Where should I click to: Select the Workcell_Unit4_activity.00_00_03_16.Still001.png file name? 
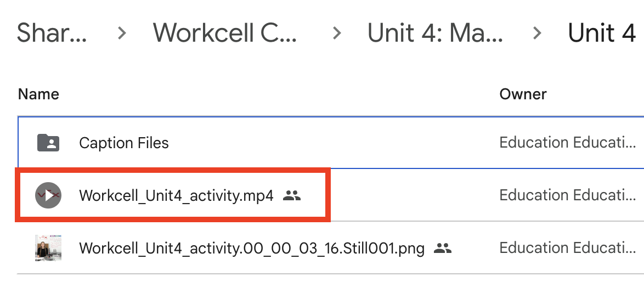[x=252, y=248]
